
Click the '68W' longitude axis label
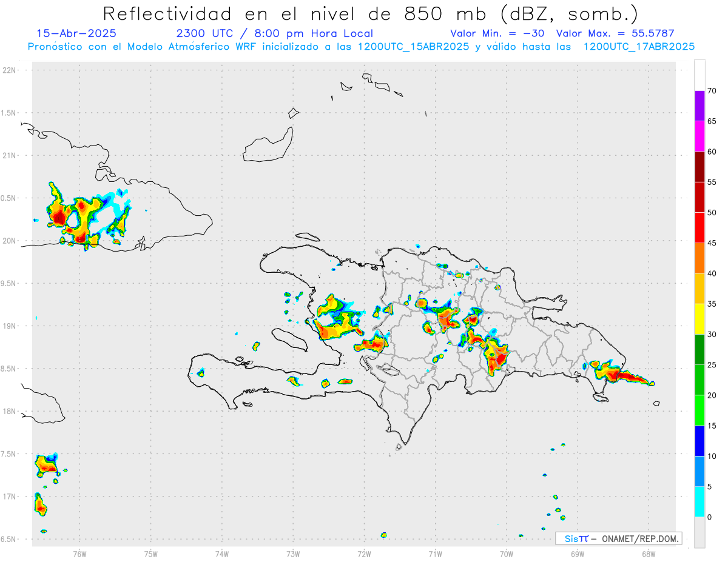coord(649,553)
